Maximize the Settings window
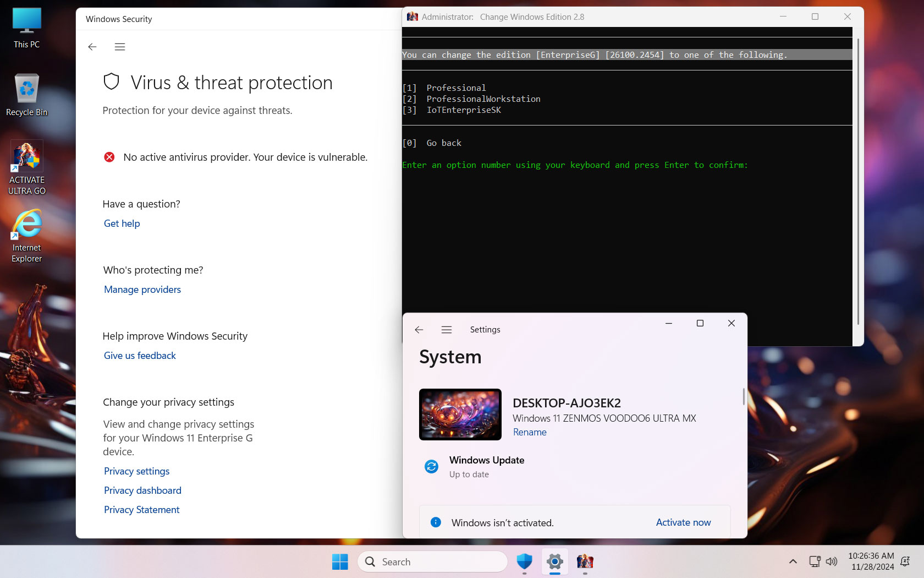This screenshot has height=578, width=924. pyautogui.click(x=700, y=323)
